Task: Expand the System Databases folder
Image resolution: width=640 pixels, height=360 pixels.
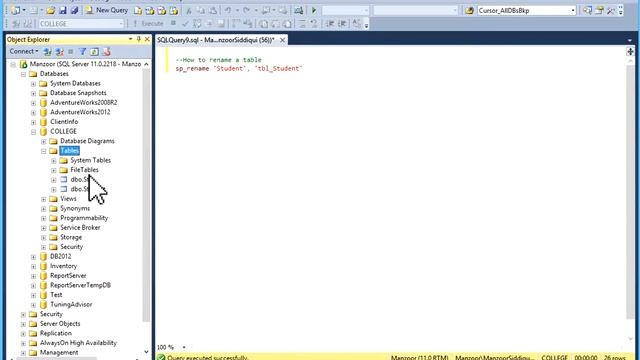Action: point(33,84)
